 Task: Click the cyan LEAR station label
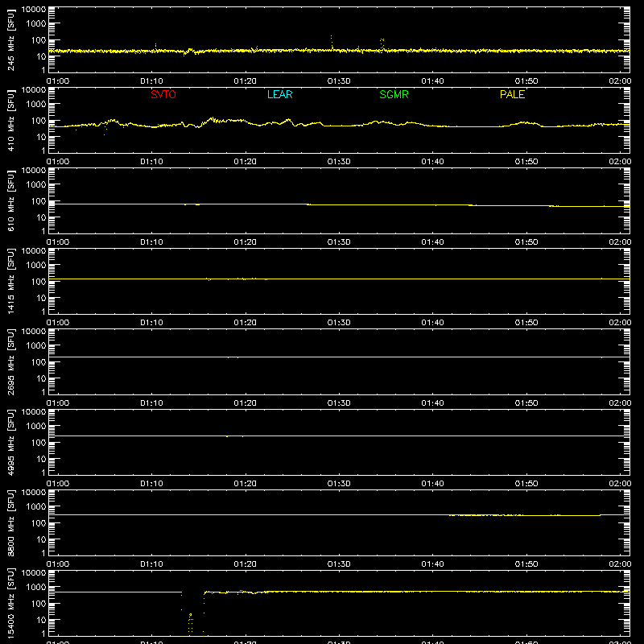[279, 94]
